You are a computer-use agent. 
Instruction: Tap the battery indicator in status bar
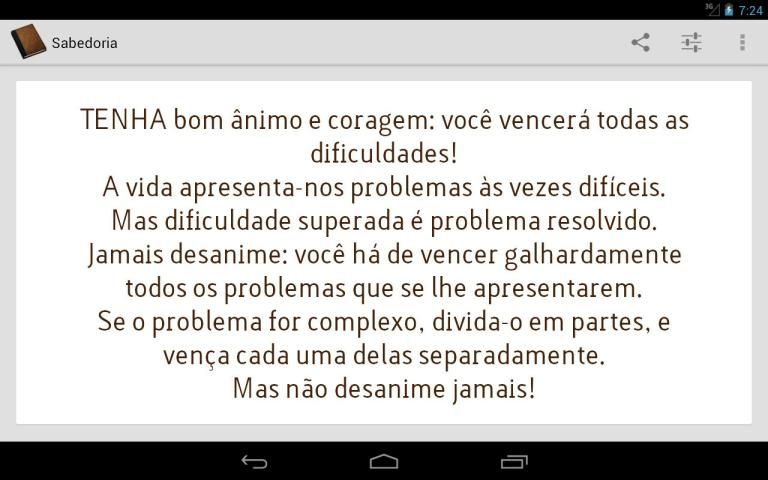728,9
